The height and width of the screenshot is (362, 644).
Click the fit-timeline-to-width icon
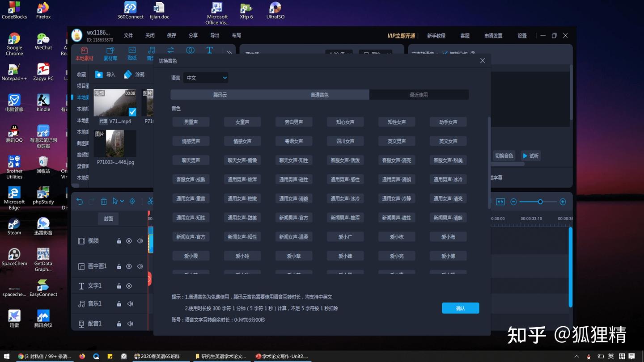(500, 202)
